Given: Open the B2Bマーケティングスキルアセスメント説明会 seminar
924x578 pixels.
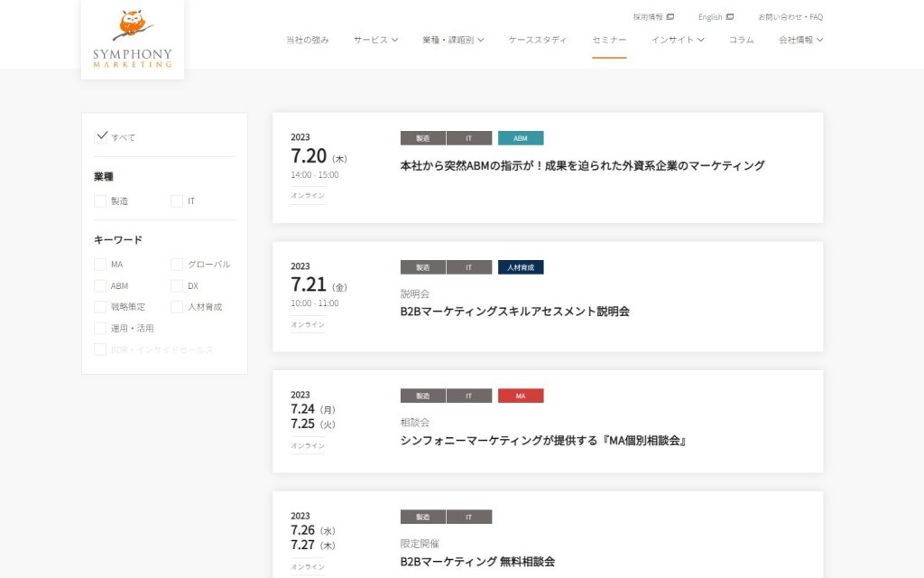Looking at the screenshot, I should (513, 311).
